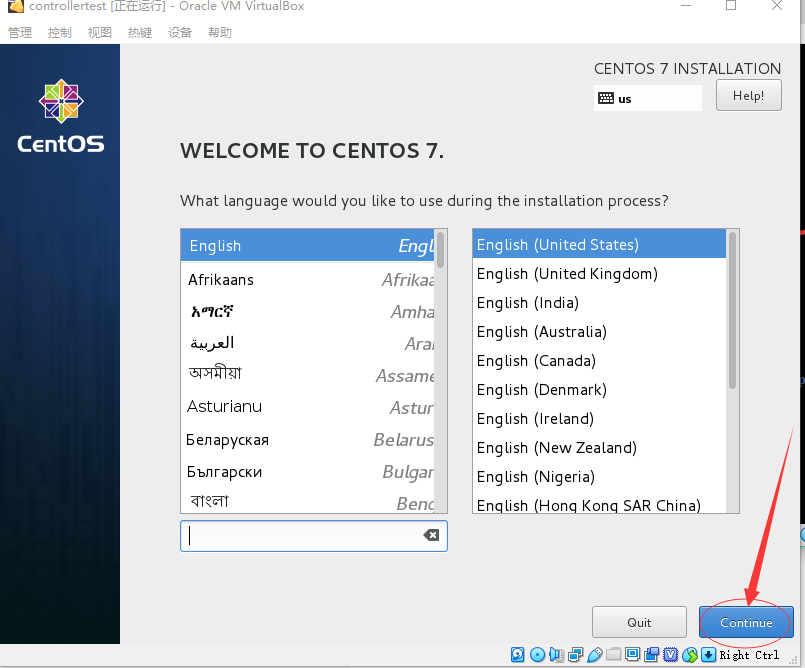Minimize the VirtualBox window
Screen dimensions: 805x668
point(686,6)
